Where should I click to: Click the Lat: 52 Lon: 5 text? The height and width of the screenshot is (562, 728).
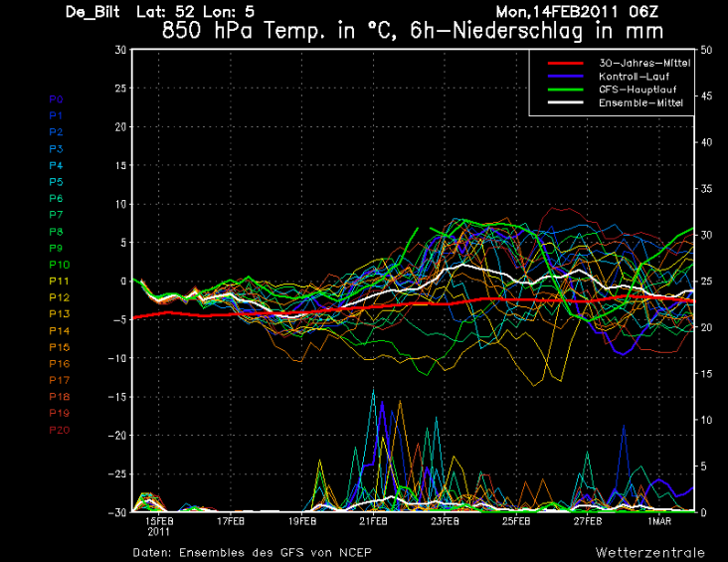tap(195, 12)
